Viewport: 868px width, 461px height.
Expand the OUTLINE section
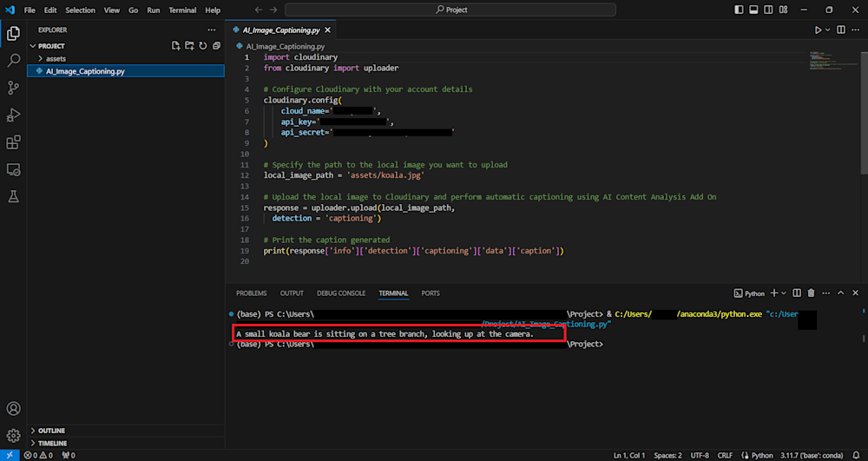[x=126, y=431]
